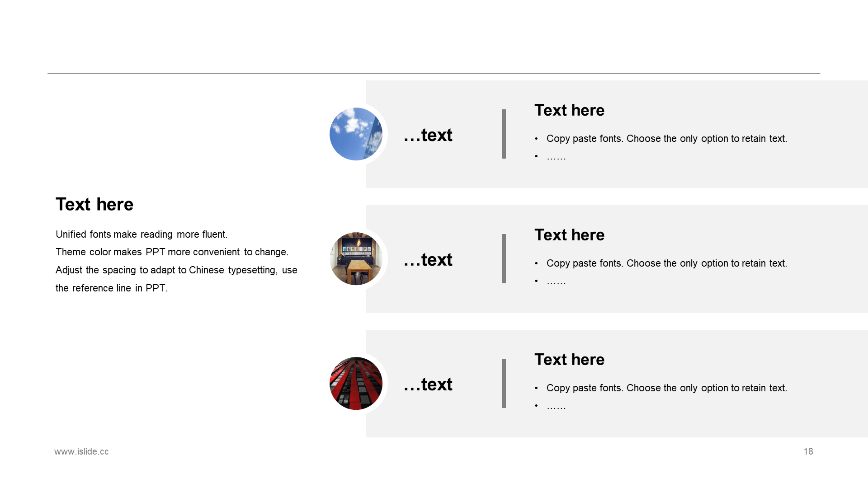Click 'Text here' heading in top panel
The image size is (868, 488).
[569, 110]
